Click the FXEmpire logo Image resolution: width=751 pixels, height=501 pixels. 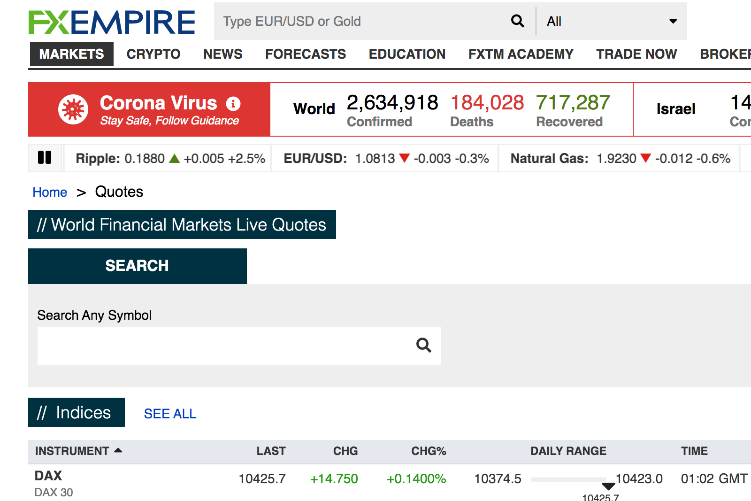pos(112,22)
